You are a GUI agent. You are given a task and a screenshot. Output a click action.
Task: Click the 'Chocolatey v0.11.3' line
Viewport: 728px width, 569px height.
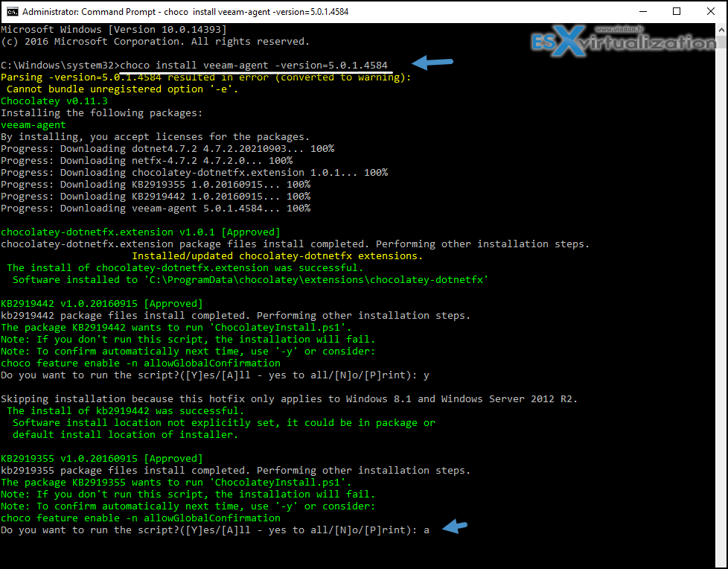pyautogui.click(x=54, y=101)
